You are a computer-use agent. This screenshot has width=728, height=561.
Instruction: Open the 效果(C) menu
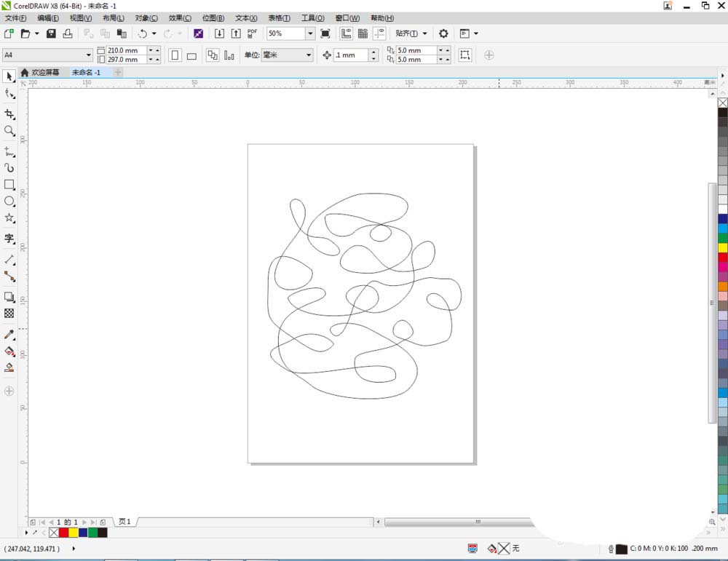pos(180,18)
